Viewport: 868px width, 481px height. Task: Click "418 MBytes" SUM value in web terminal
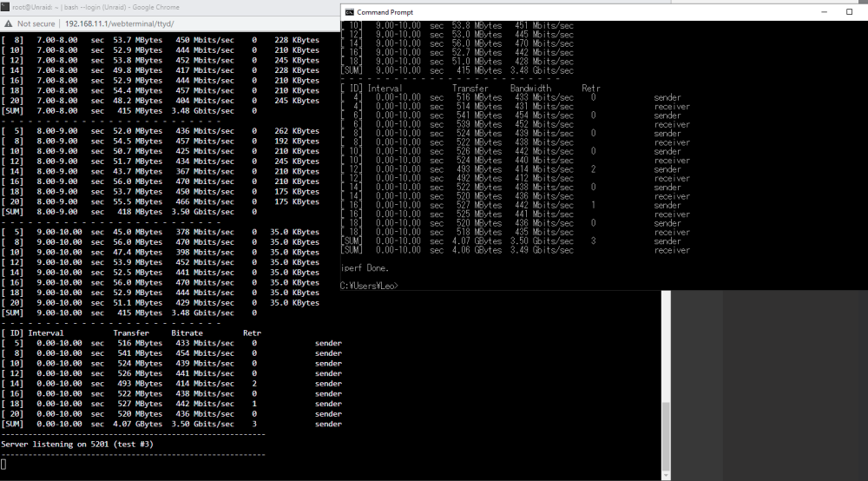click(140, 212)
